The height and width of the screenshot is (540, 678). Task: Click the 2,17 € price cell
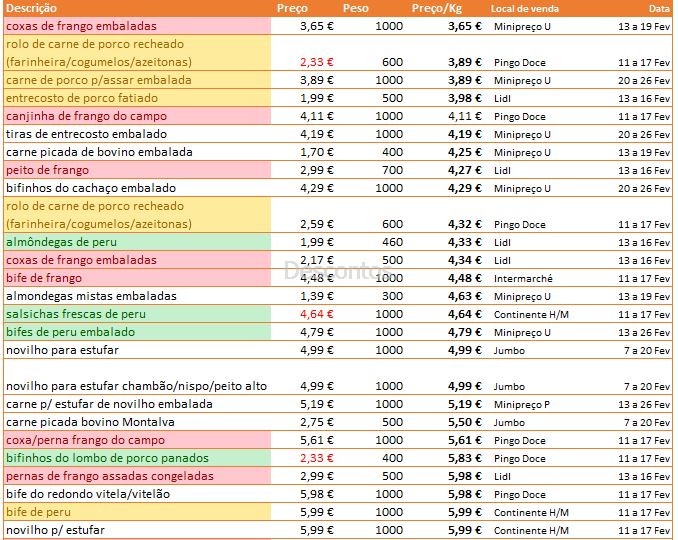(x=317, y=260)
